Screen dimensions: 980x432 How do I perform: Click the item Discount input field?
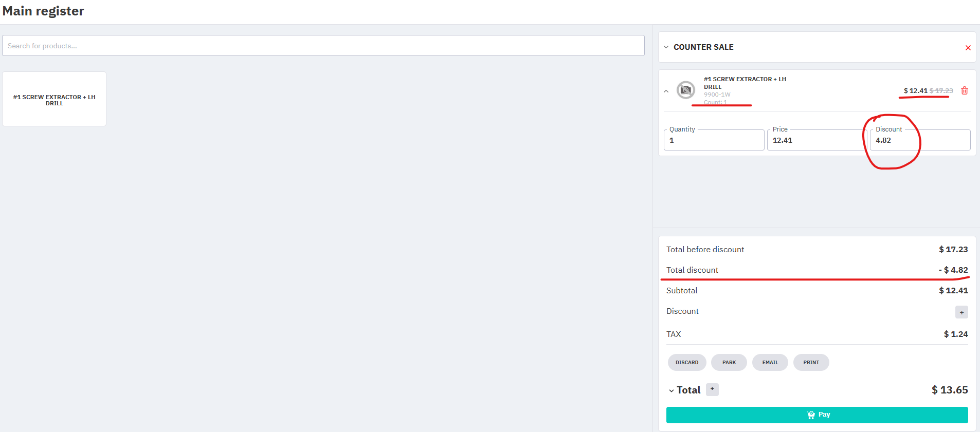(x=920, y=140)
